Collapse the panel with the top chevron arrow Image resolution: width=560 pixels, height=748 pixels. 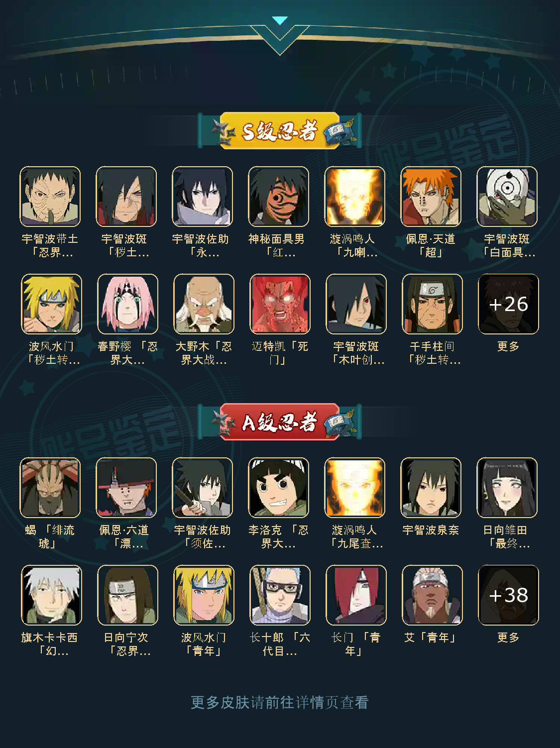click(x=280, y=21)
